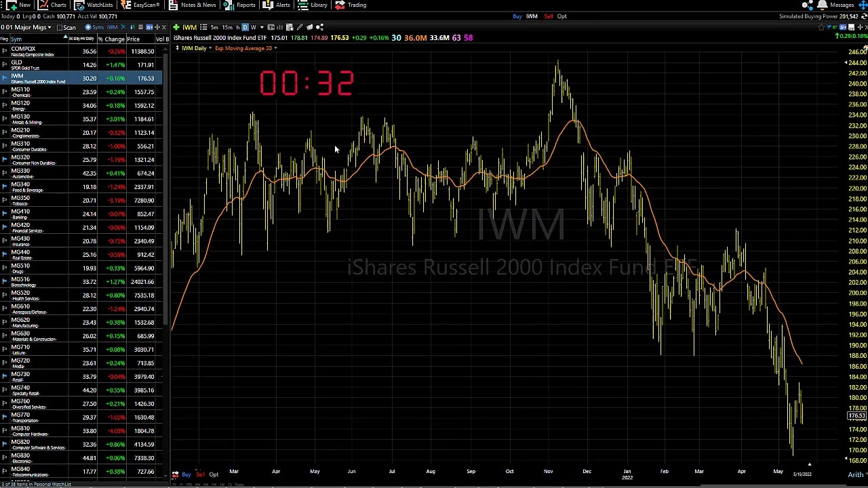Toggle the flag for MG820 row
The width and height of the screenshot is (868, 488).
click(x=5, y=445)
